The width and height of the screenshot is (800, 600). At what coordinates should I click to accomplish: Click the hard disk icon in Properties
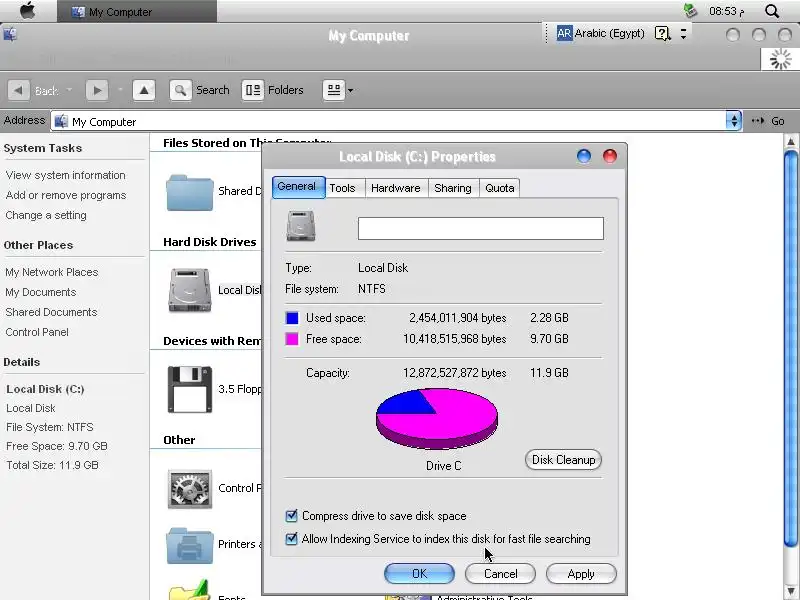coord(301,226)
